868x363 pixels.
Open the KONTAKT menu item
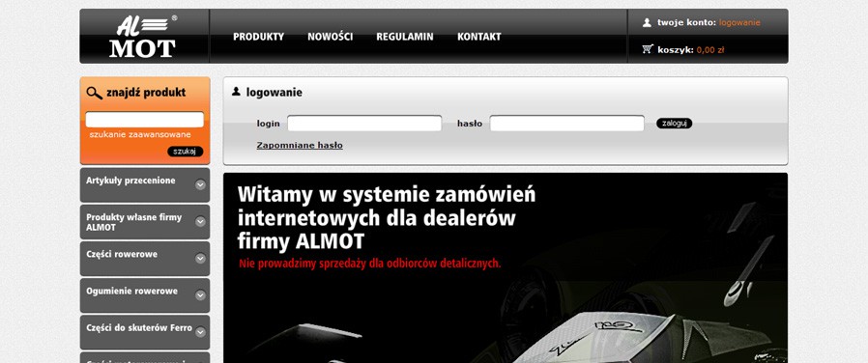coord(478,37)
